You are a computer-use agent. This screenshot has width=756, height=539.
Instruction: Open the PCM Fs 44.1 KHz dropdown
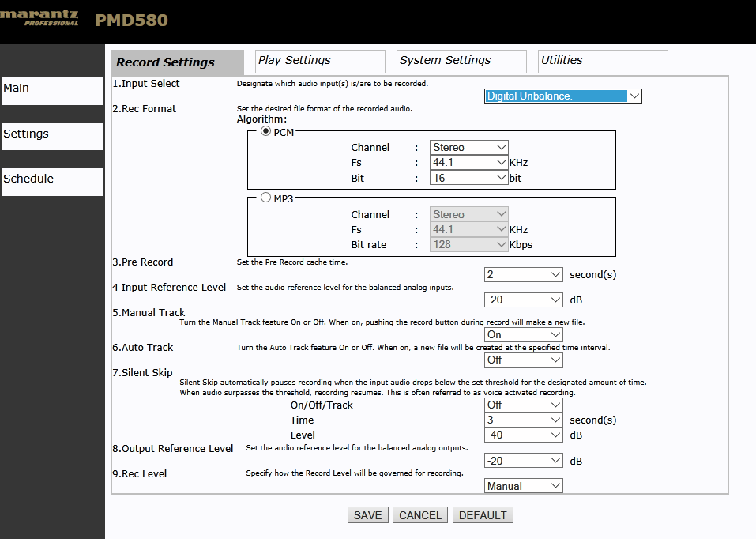pyautogui.click(x=468, y=163)
